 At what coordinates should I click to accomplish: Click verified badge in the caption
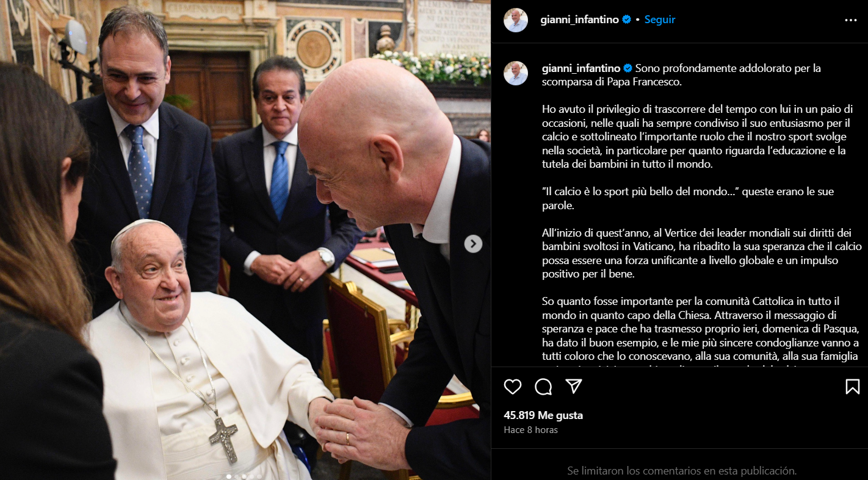tap(627, 68)
